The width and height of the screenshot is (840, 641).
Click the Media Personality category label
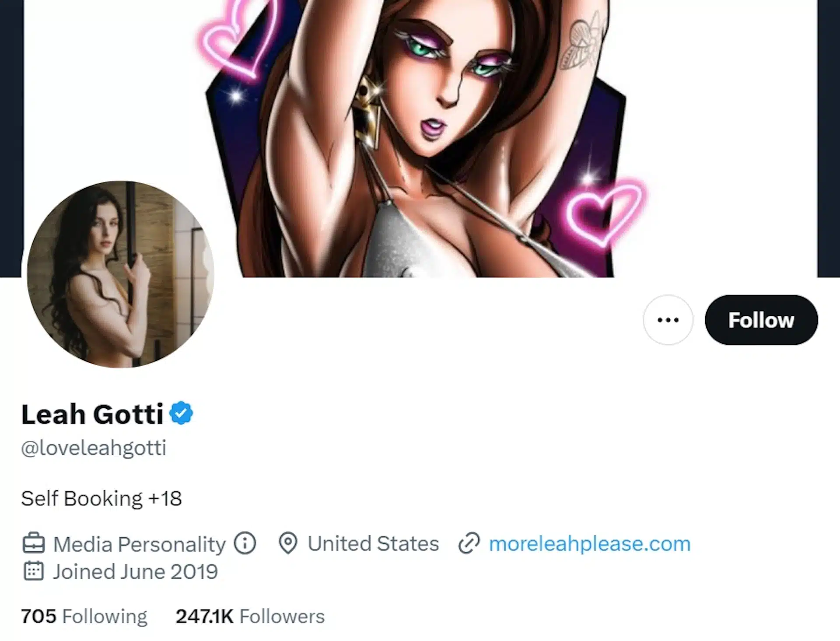pyautogui.click(x=139, y=544)
